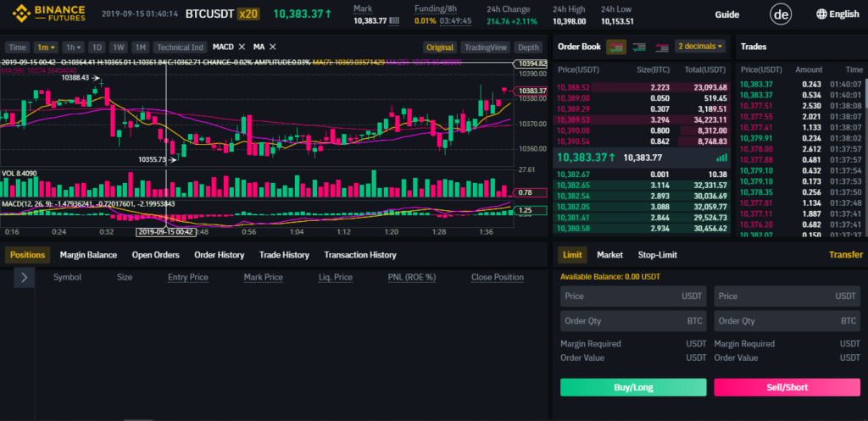
Task: Open the Margin Balance tab
Action: pyautogui.click(x=88, y=255)
